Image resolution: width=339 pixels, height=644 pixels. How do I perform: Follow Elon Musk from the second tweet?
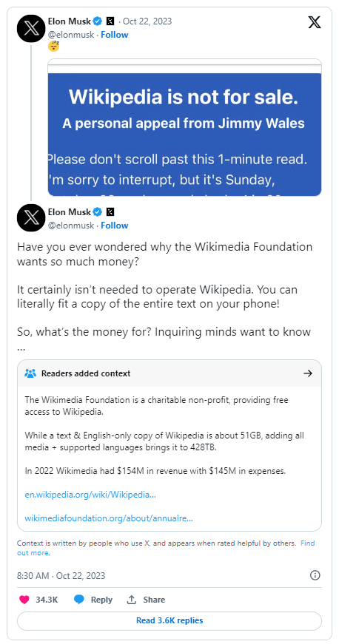[115, 225]
